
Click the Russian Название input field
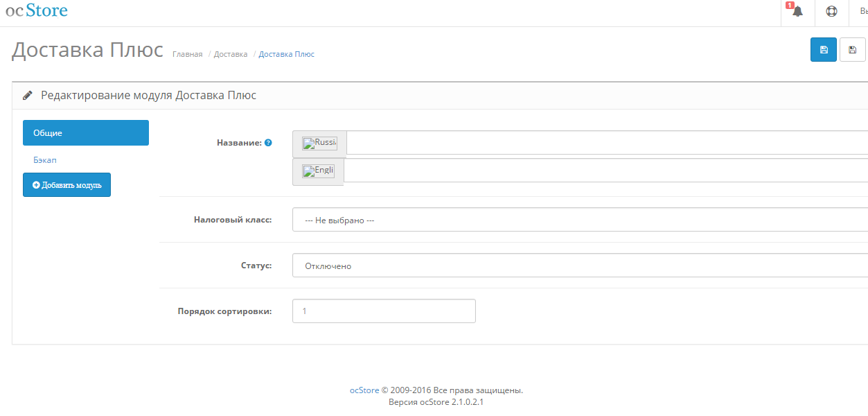606,143
